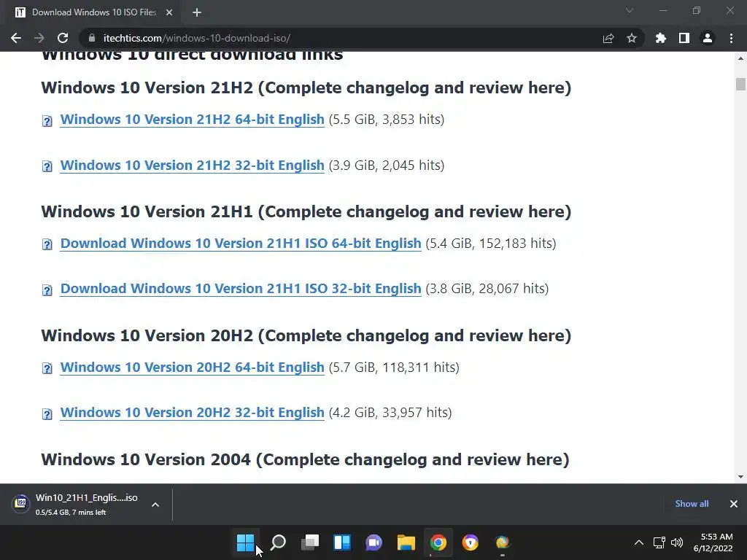Expand the Win10_21H1 download options chevron
747x560 pixels.
pos(155,505)
